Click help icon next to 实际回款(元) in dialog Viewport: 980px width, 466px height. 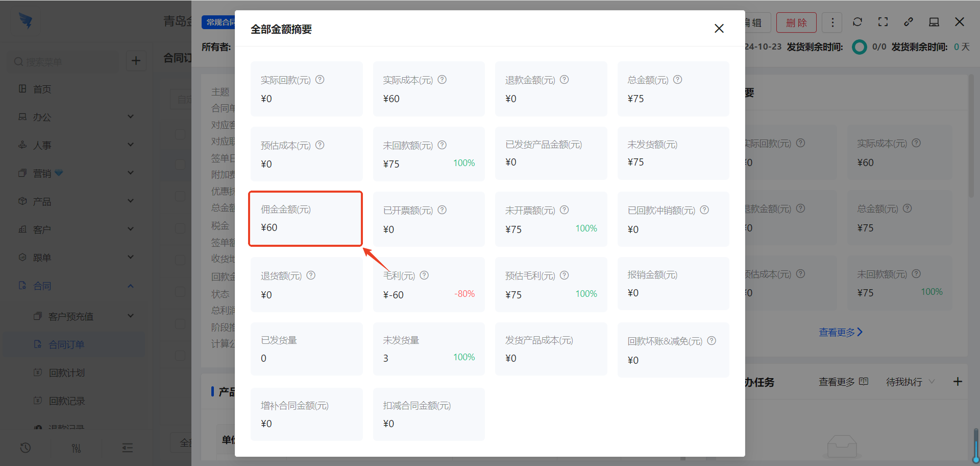click(x=320, y=80)
